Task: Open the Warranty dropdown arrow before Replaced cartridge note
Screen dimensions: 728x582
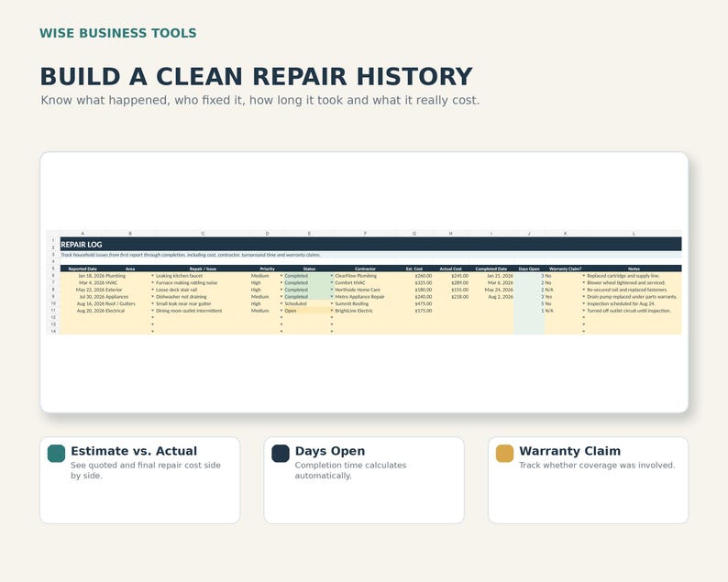Action: pyautogui.click(x=584, y=276)
